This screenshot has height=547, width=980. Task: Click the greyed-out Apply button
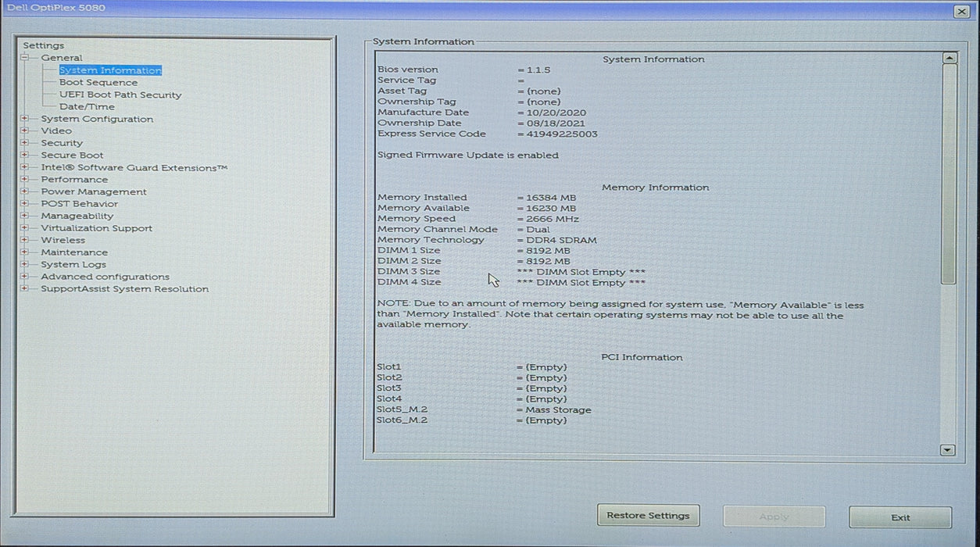coord(774,517)
